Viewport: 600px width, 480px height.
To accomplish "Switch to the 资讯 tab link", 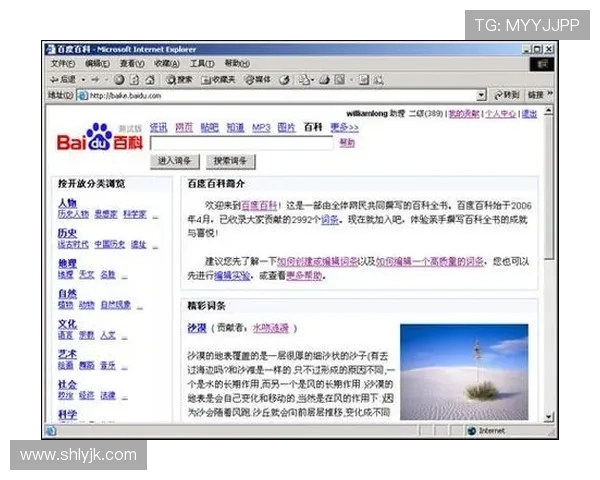I will [158, 127].
